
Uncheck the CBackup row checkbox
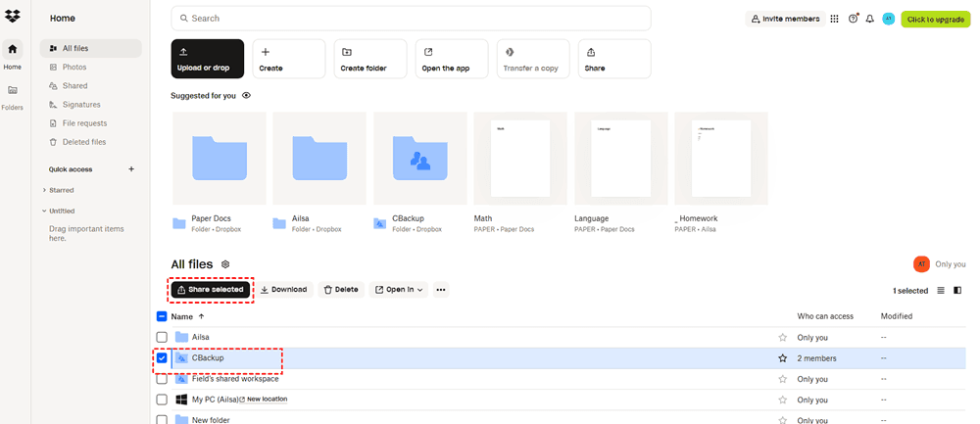coord(162,358)
